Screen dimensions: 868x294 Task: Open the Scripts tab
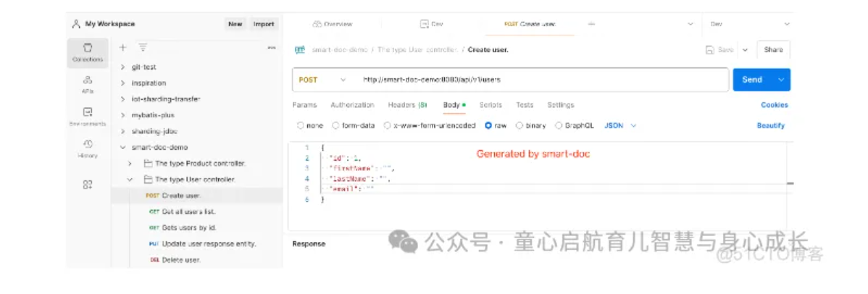point(491,105)
